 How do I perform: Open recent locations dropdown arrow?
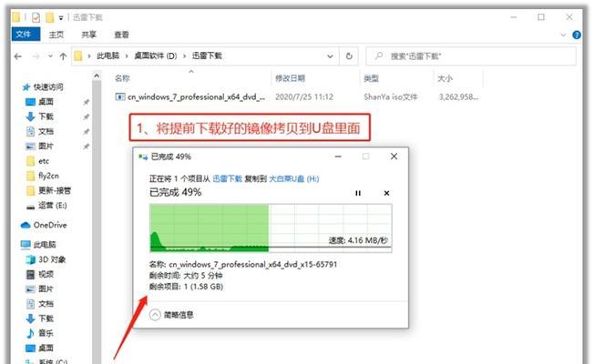click(50, 56)
